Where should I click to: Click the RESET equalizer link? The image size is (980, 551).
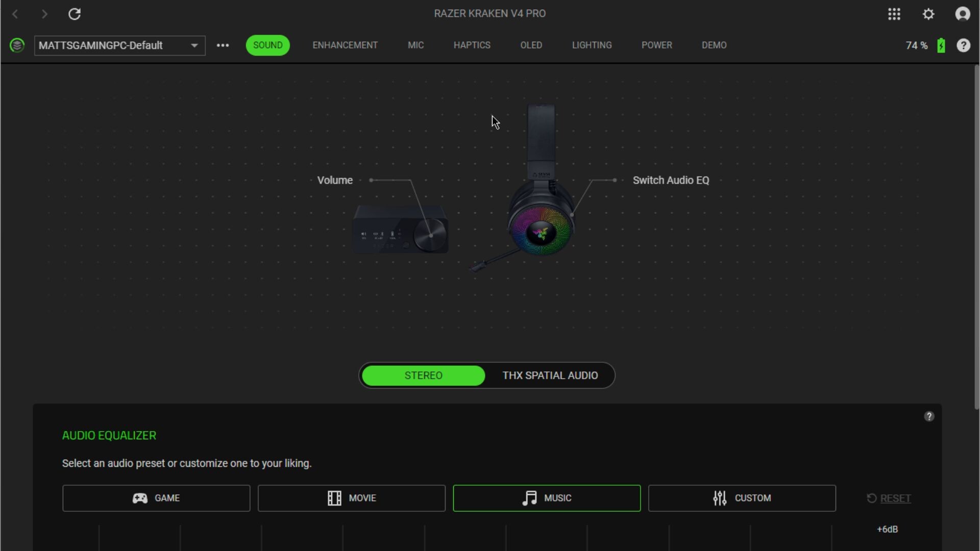pos(889,498)
